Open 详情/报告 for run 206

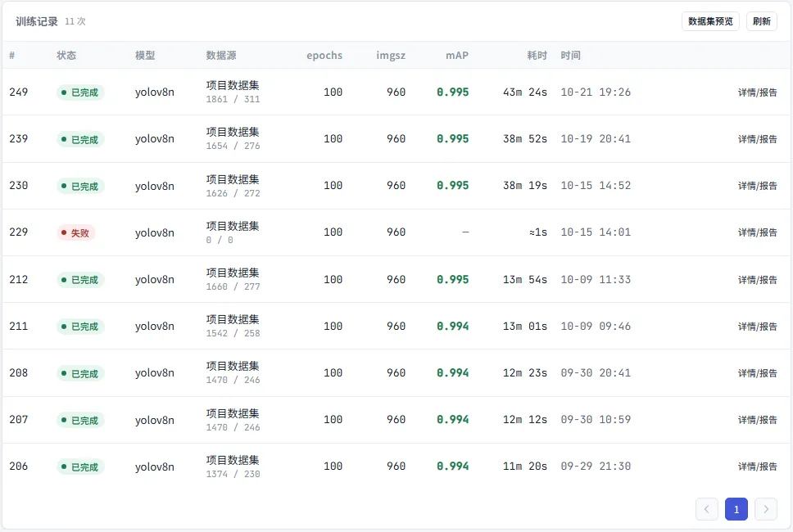(757, 467)
